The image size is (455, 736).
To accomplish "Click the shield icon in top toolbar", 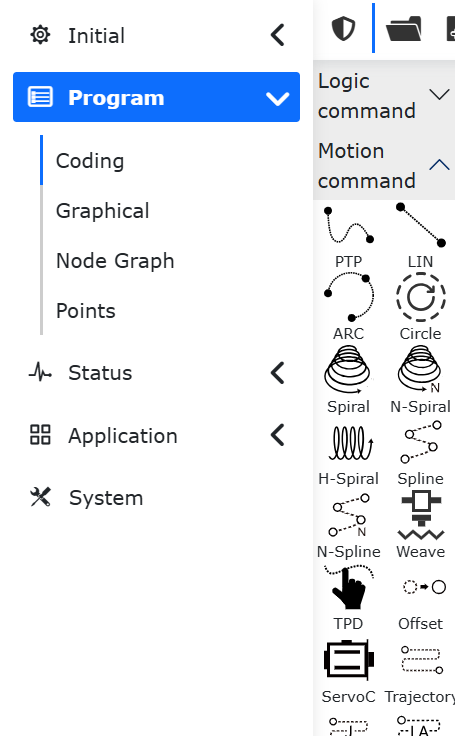I will (x=343, y=28).
